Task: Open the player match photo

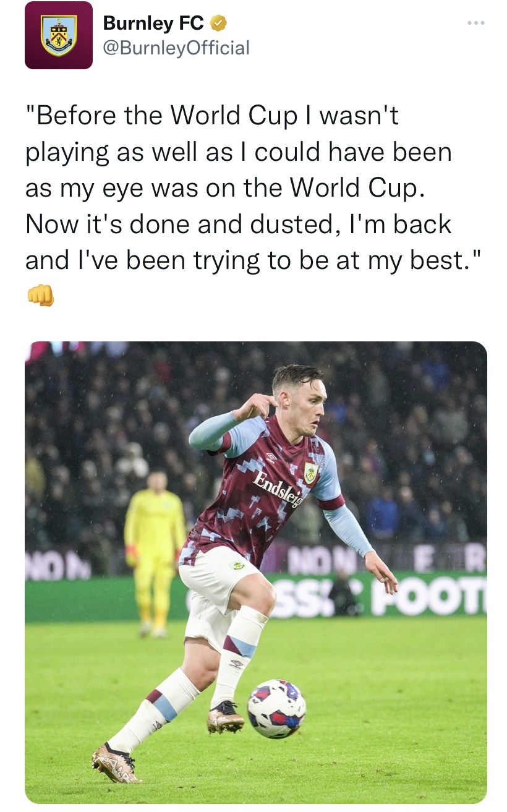Action: [256, 572]
